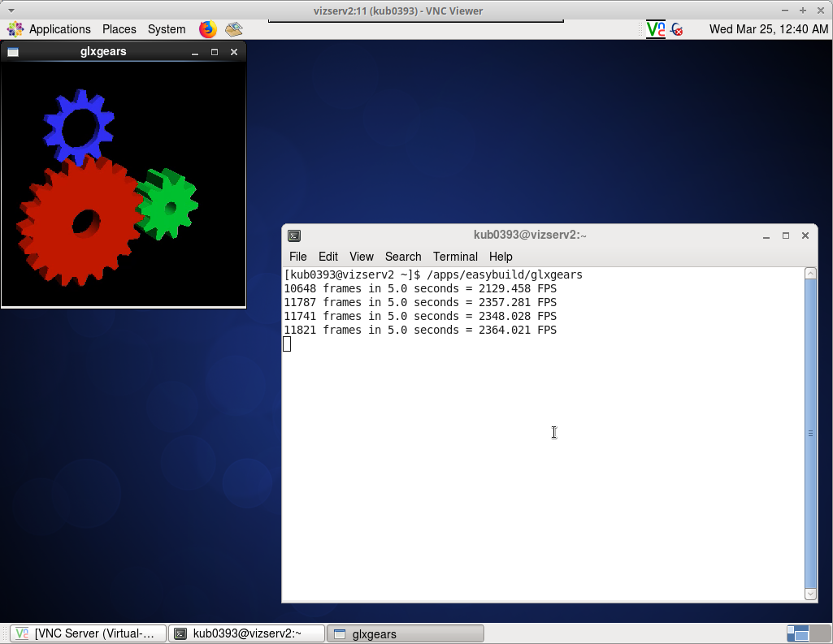Switch to VNC Server taskbar button

[x=88, y=633]
